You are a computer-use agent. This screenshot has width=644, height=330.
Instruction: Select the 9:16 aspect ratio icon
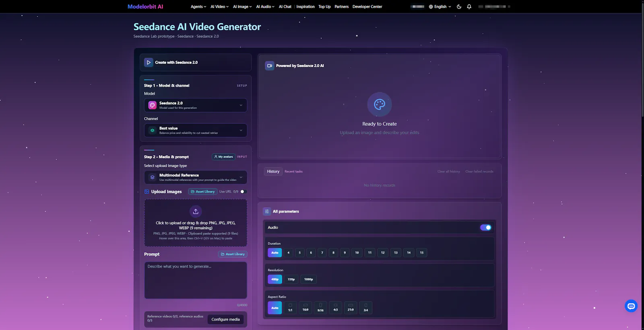pyautogui.click(x=320, y=308)
